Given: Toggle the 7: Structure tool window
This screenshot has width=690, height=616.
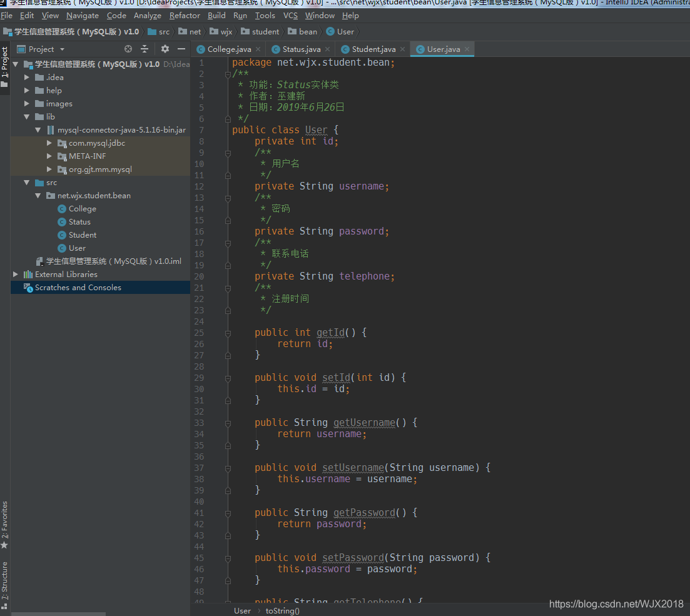Looking at the screenshot, I should point(5,584).
